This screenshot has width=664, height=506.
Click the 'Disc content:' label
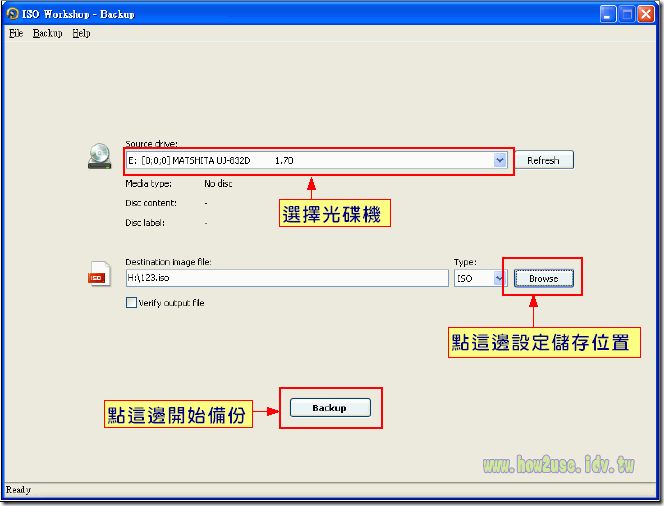click(x=151, y=203)
